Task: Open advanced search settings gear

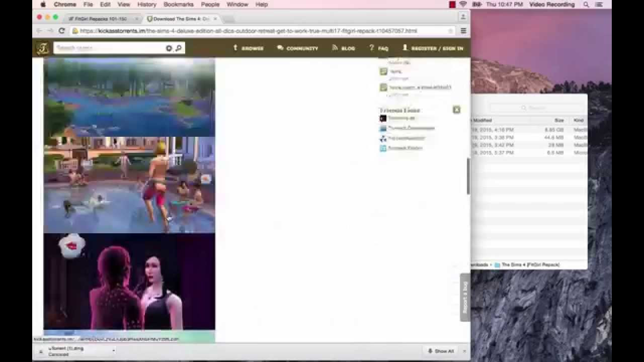Action: click(169, 48)
